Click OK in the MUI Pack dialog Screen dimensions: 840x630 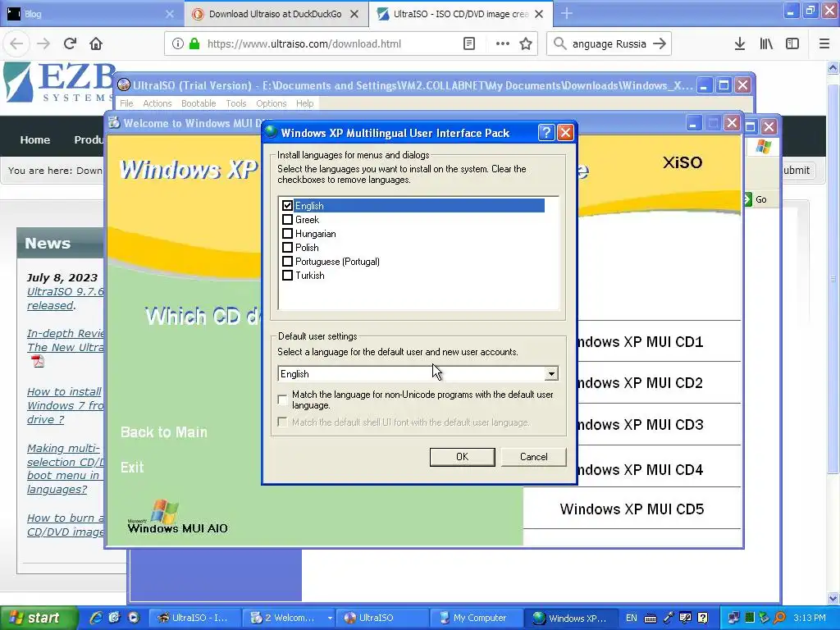click(462, 457)
